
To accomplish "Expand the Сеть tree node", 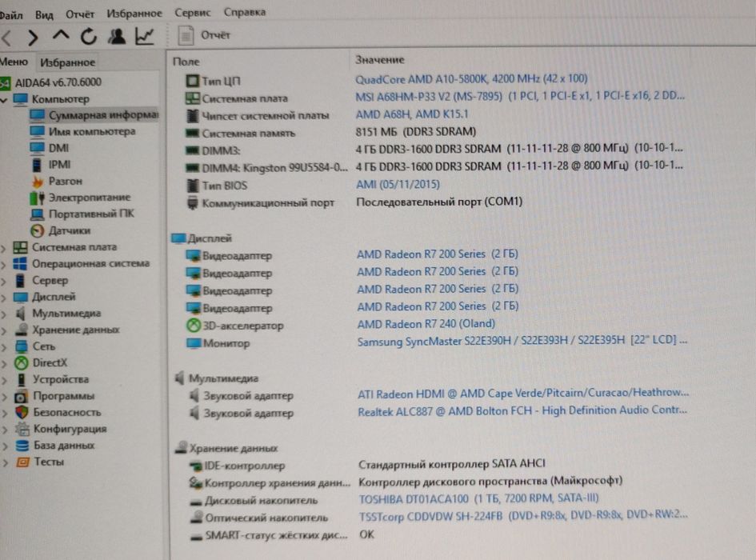I will (x=3, y=347).
